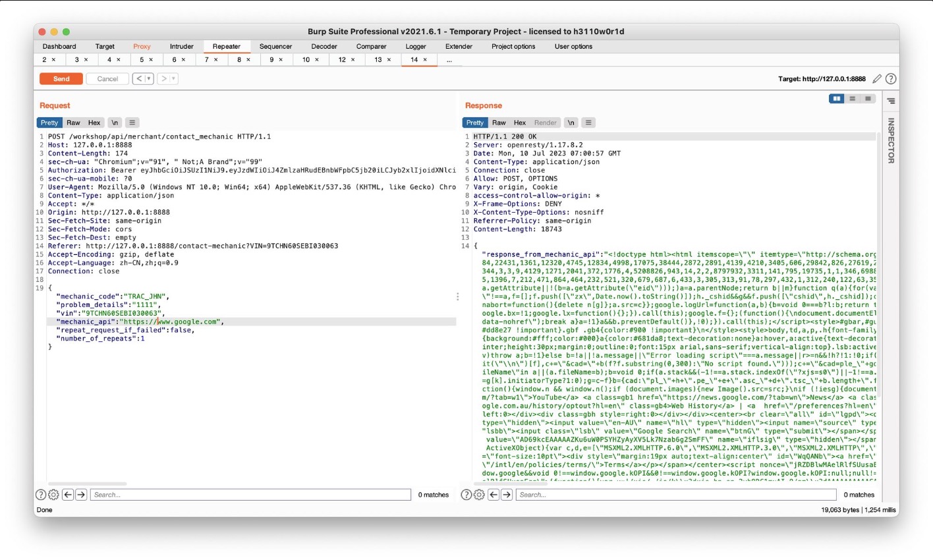This screenshot has height=560, width=933.
Task: Open the Project options tab
Action: (x=513, y=47)
